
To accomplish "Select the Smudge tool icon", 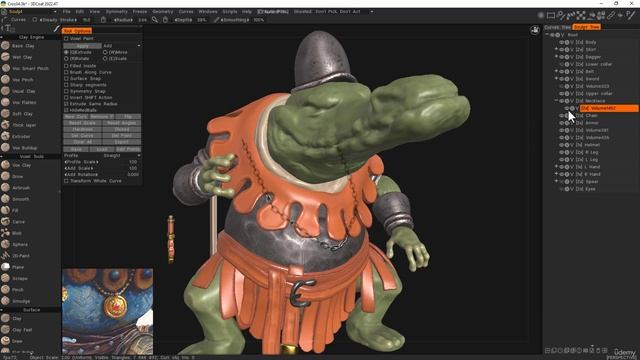I will coord(5,301).
